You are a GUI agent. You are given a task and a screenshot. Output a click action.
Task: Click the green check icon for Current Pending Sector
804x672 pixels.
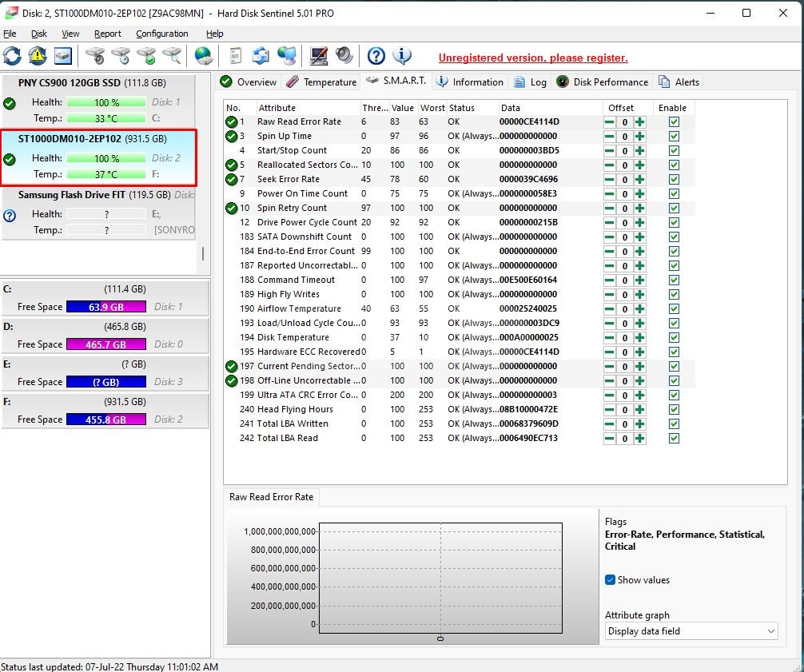(231, 367)
